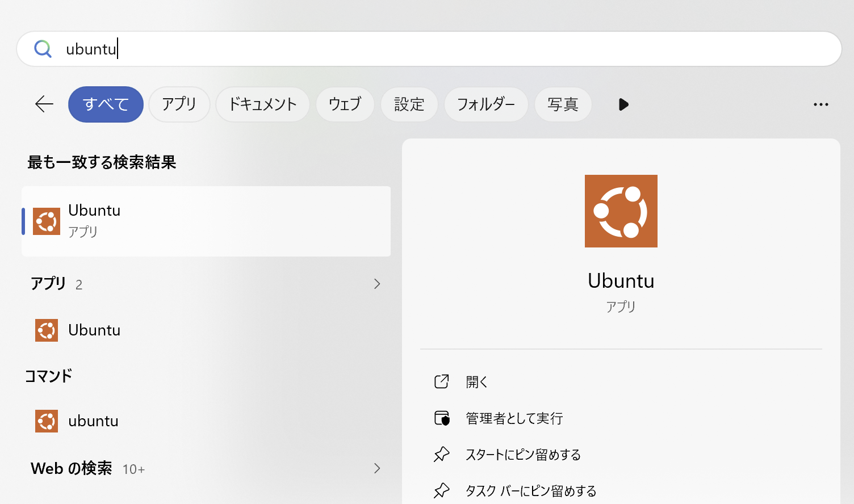Image resolution: width=854 pixels, height=504 pixels.
Task: Click the search magnifier icon
Action: coord(43,49)
